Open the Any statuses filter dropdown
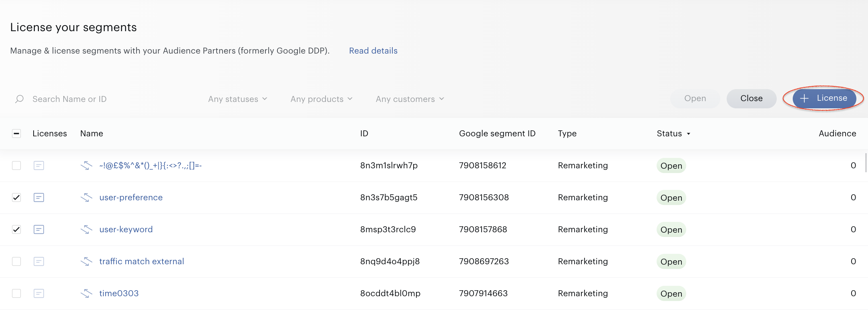868x313 pixels. click(237, 99)
